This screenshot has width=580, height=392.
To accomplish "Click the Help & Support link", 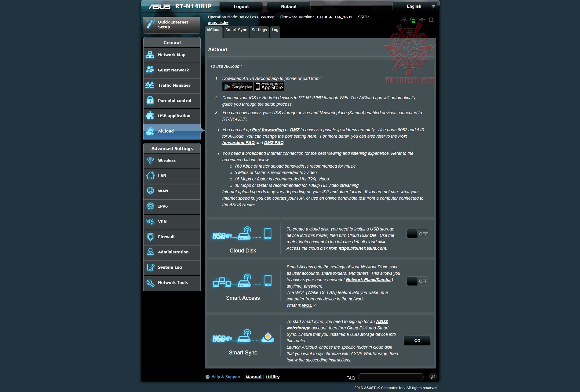I will pos(226,377).
